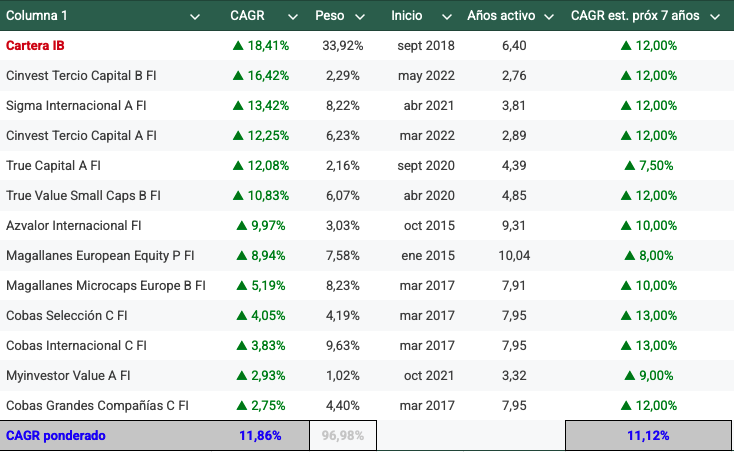The width and height of the screenshot is (734, 452).
Task: Select the CAGR ponderado label cell
Action: (55, 435)
